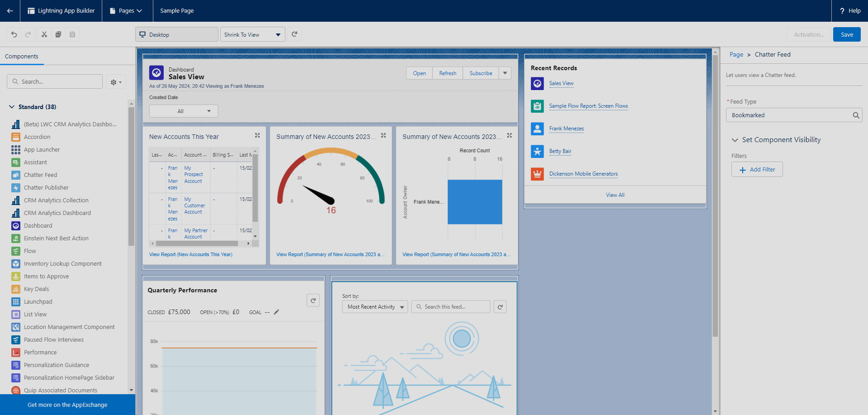
Task: Collapse the Standard (38) components section
Action: click(12, 107)
